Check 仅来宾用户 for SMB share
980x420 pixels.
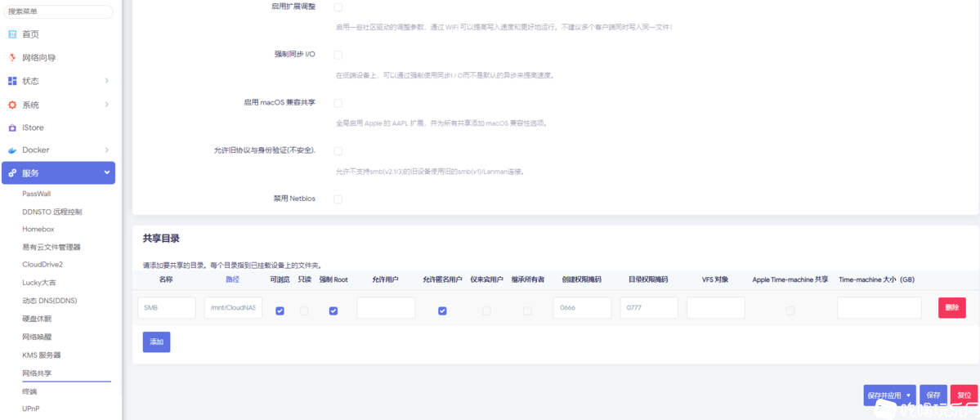(486, 311)
